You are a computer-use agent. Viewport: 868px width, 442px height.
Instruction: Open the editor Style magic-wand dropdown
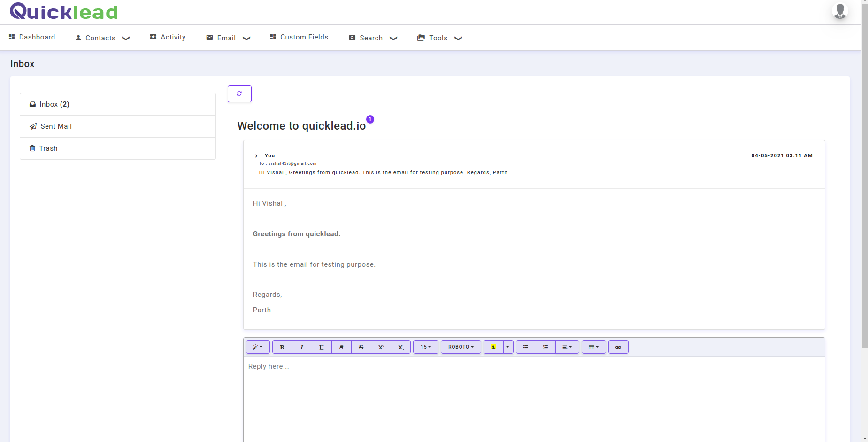[258, 347]
